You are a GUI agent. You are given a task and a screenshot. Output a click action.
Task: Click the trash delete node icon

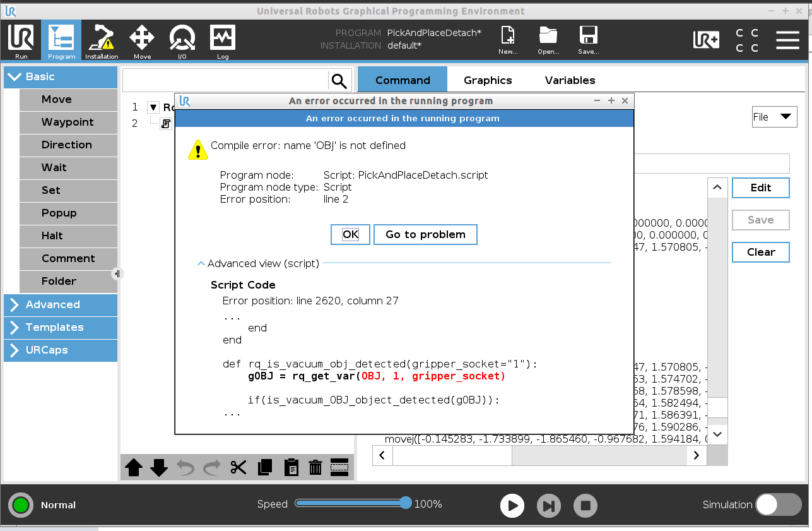pyautogui.click(x=315, y=467)
